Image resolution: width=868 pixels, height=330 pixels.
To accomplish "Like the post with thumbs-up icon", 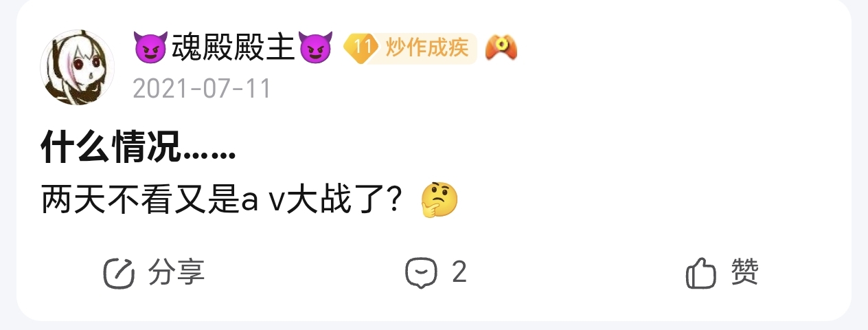I will point(701,273).
